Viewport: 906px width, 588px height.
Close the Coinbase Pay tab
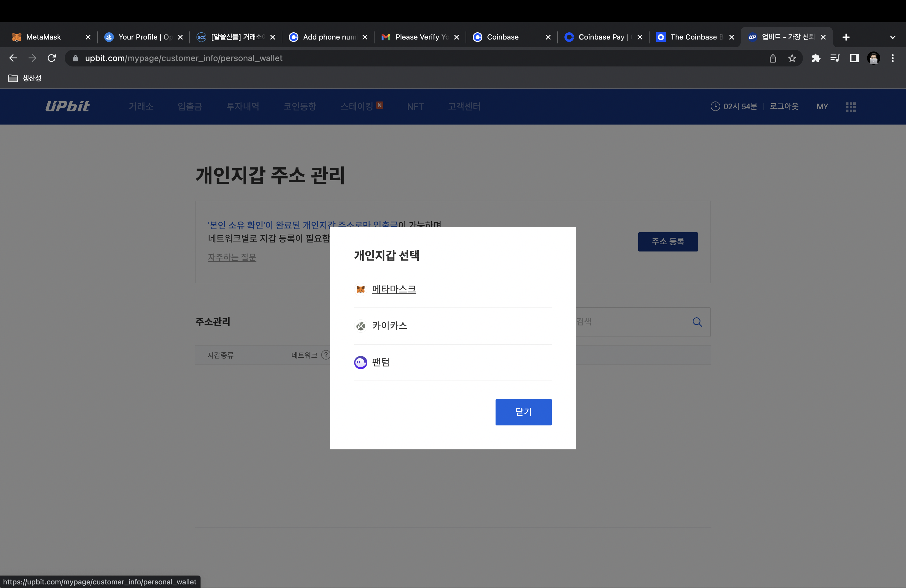640,37
